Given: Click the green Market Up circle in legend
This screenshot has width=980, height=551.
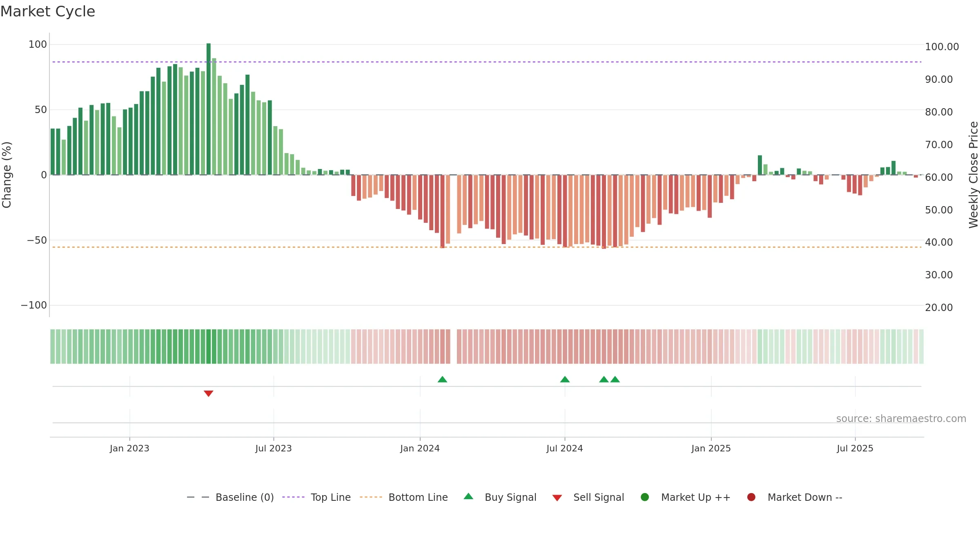Looking at the screenshot, I should pyautogui.click(x=645, y=497).
